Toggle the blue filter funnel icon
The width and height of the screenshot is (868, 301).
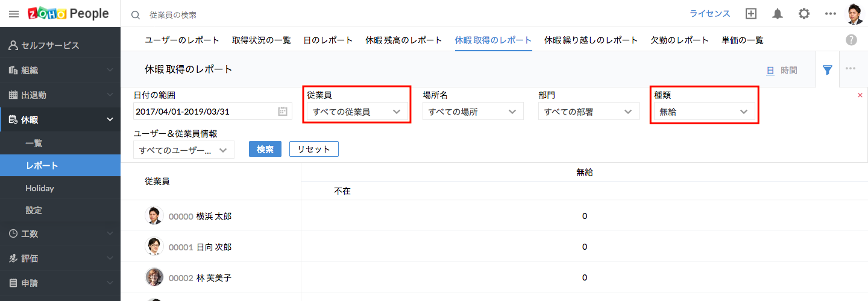pyautogui.click(x=828, y=70)
